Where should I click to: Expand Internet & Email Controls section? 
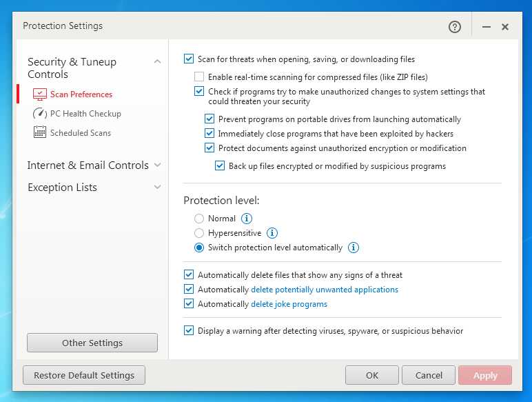pyautogui.click(x=157, y=165)
